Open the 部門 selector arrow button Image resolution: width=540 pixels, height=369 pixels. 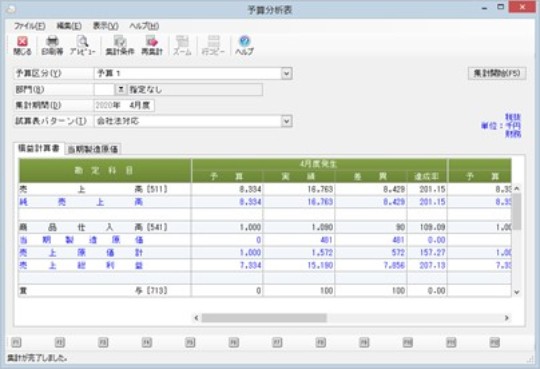pyautogui.click(x=120, y=90)
